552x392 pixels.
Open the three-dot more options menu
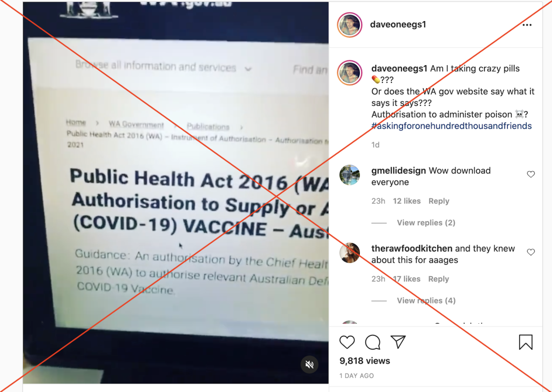coord(527,25)
